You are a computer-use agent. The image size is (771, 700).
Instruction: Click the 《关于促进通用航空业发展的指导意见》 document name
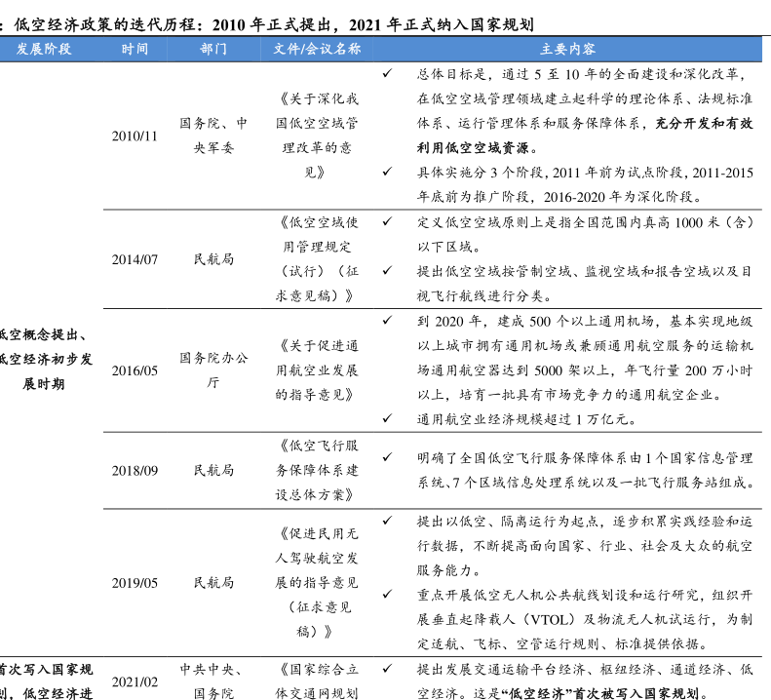[x=318, y=370]
